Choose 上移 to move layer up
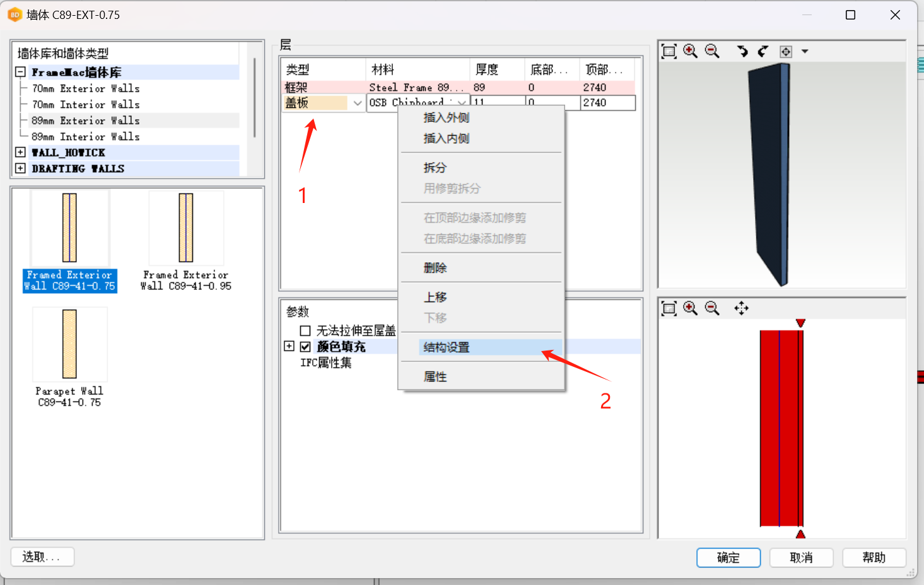The height and width of the screenshot is (585, 924). pyautogui.click(x=435, y=297)
